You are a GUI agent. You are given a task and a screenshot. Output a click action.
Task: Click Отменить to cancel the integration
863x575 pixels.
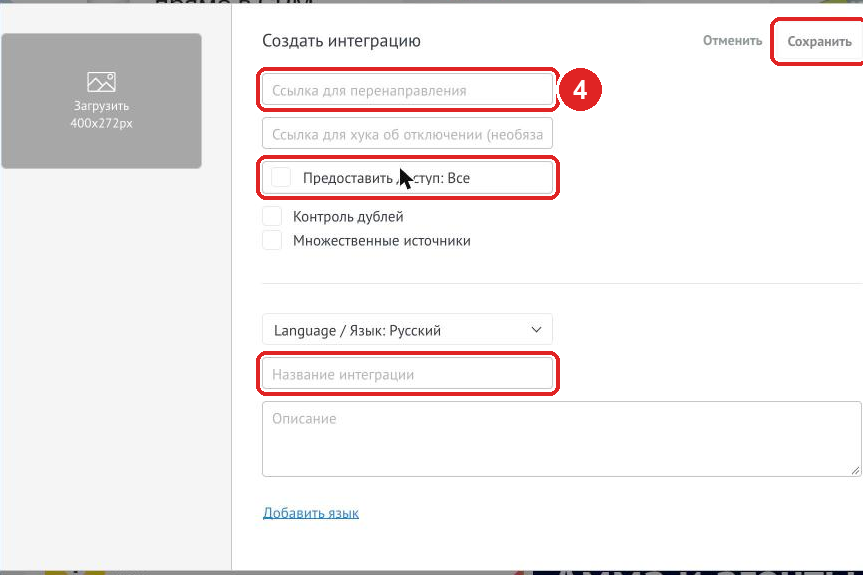[x=732, y=41]
